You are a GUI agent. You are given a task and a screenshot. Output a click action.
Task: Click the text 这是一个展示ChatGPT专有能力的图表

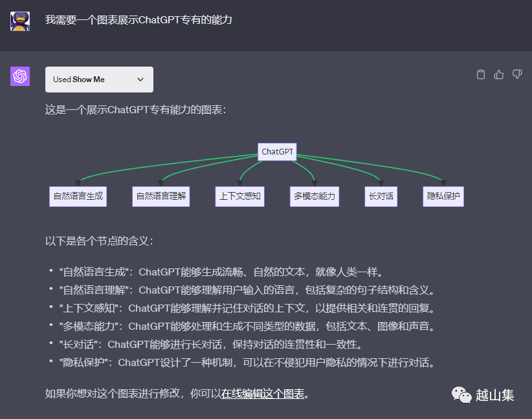tap(135, 110)
